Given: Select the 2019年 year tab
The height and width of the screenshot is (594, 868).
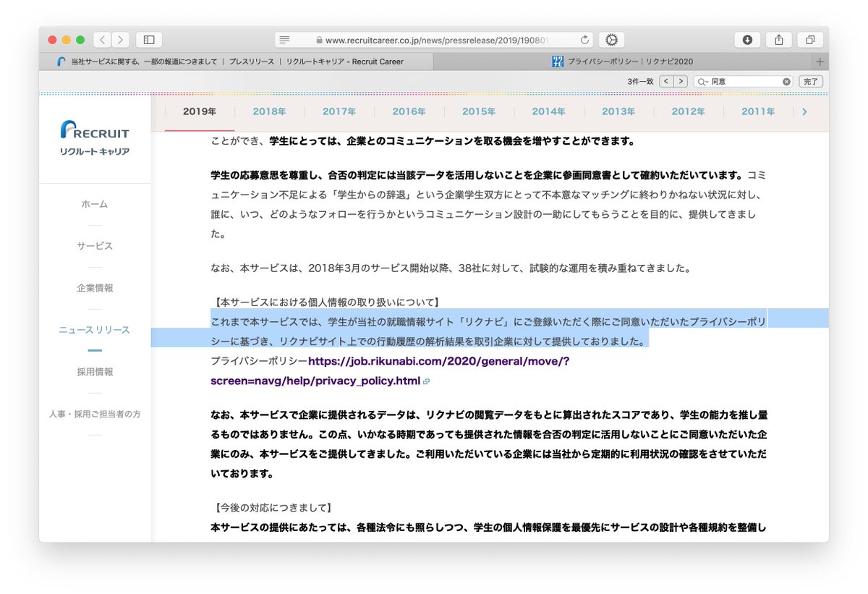Looking at the screenshot, I should pos(200,111).
